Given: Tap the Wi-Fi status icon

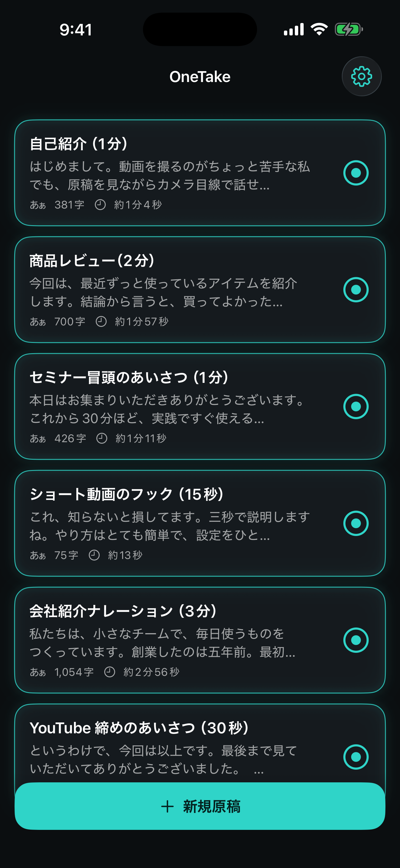Looking at the screenshot, I should [x=319, y=29].
